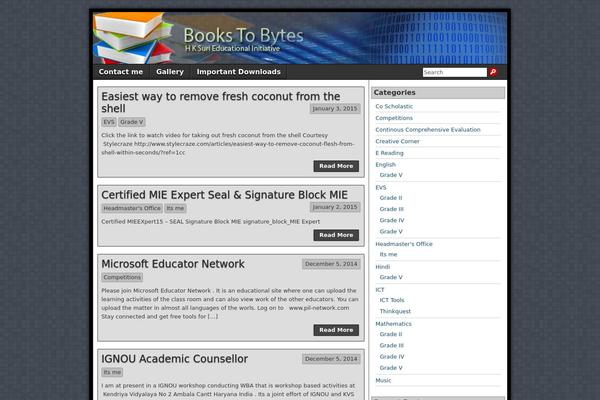
Task: Click the December 5, 2014 date on IGNOU post
Action: point(331,359)
